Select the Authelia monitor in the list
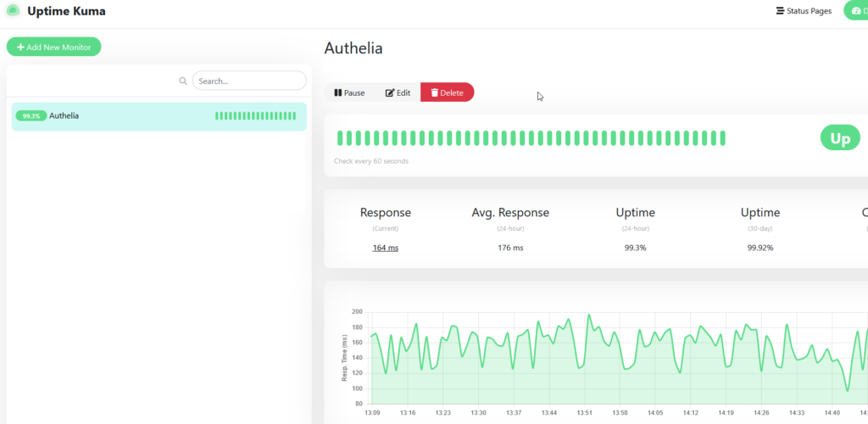Screen dimensions: 868x424 159,116
